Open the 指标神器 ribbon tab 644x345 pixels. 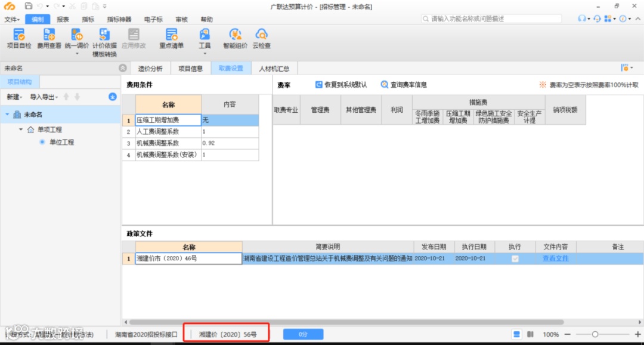point(119,19)
